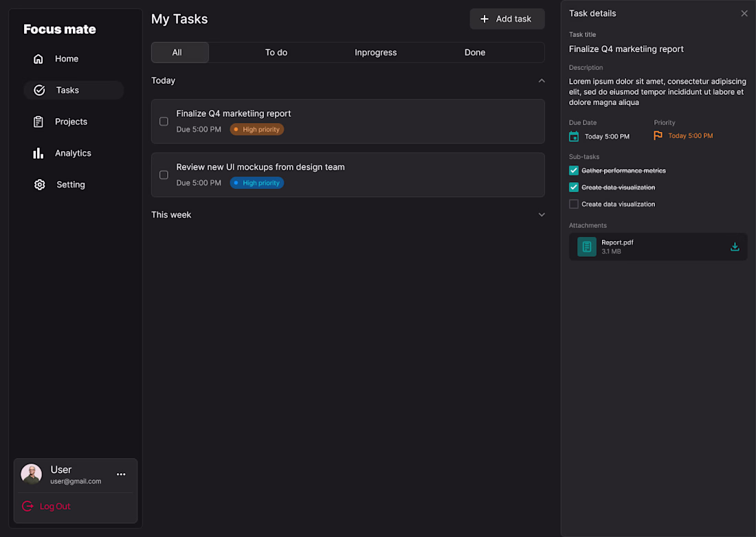Switch to the To do tab
Screen dimensions: 756x537
pos(276,53)
